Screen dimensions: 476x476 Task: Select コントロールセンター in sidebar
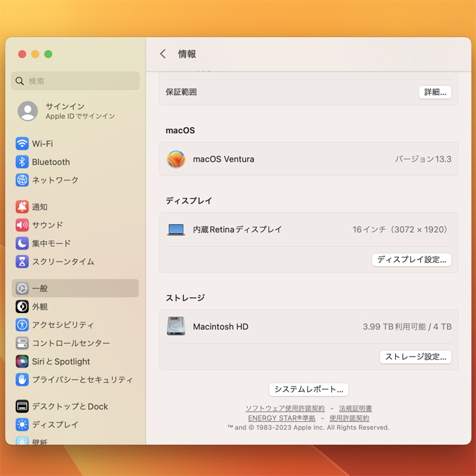(x=70, y=343)
